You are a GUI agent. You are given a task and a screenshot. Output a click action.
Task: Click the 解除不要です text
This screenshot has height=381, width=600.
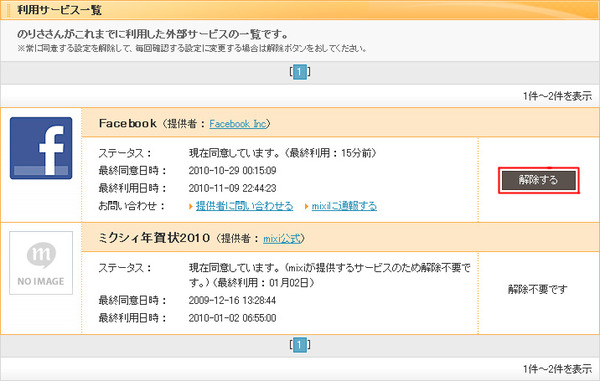[538, 289]
